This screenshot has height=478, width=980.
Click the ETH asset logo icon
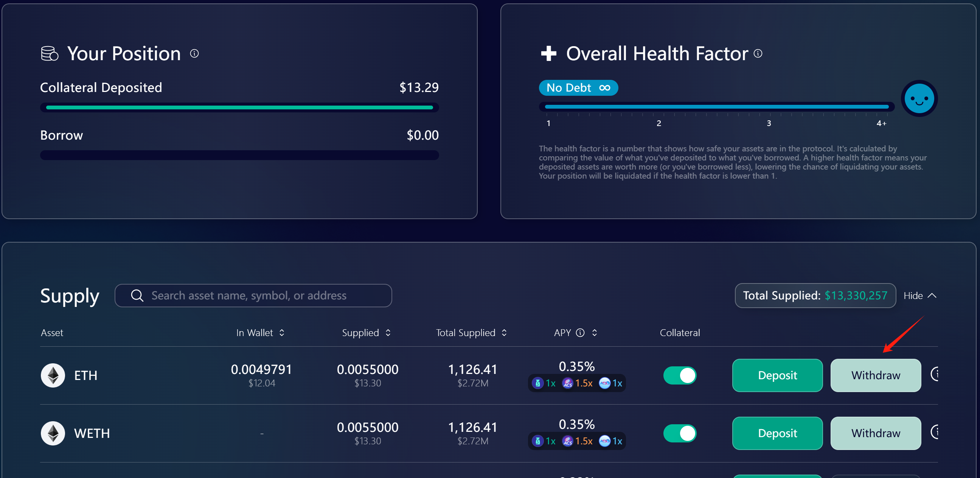tap(53, 375)
